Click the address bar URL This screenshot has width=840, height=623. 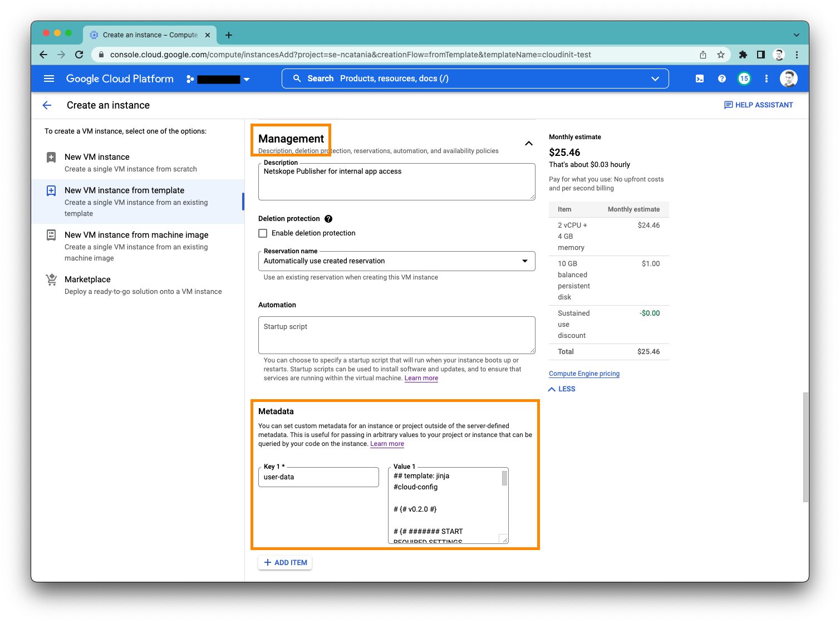[351, 55]
